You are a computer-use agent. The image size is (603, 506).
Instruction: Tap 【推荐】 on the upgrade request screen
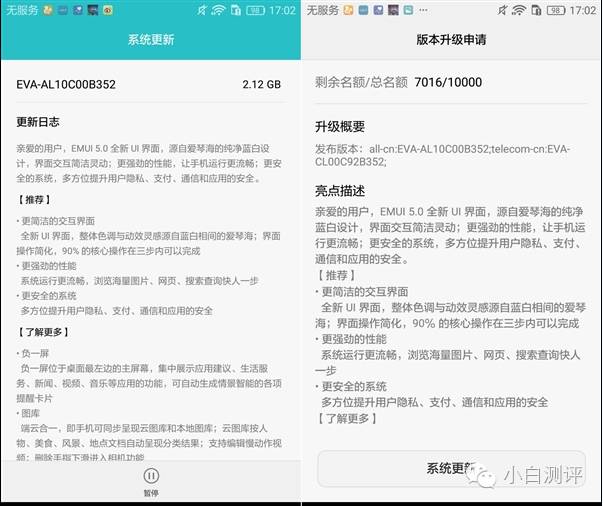tap(336, 275)
